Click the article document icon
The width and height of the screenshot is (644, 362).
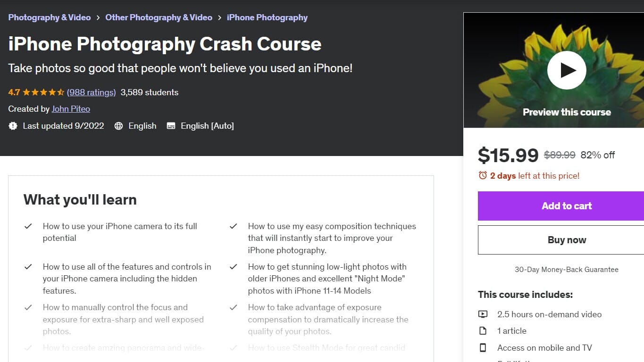coord(483,330)
